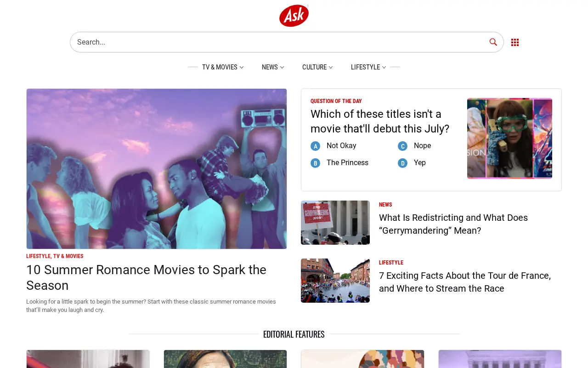Click the red NEWS category label
Viewport: 588px width, 368px height.
pos(385,205)
